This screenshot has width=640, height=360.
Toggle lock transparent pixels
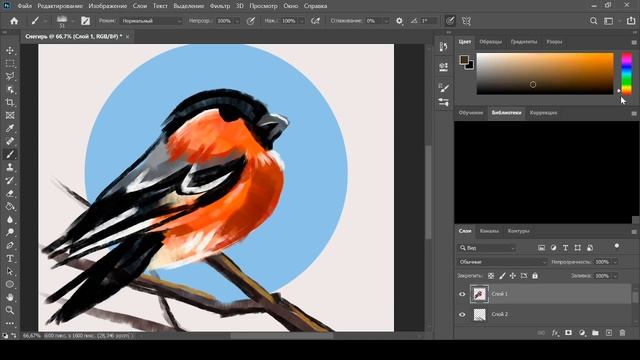pyautogui.click(x=491, y=276)
